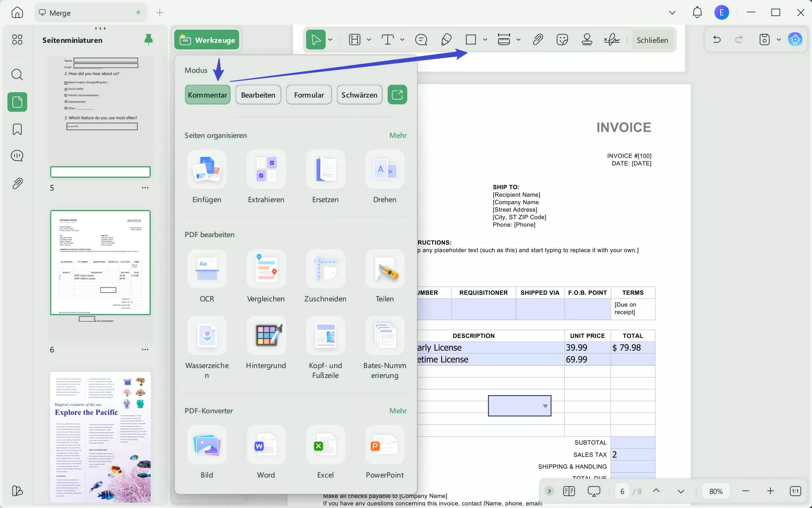Click the Wasserzeichen watermark icon

[207, 336]
